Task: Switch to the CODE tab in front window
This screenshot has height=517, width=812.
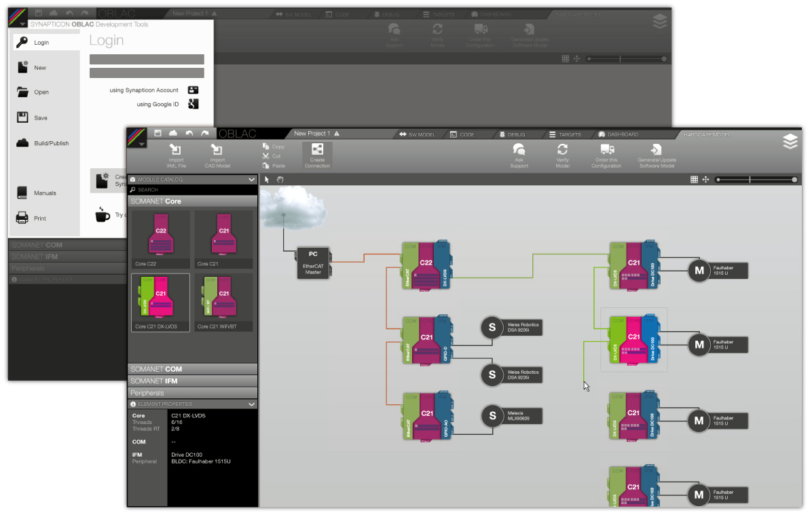Action: pyautogui.click(x=462, y=134)
